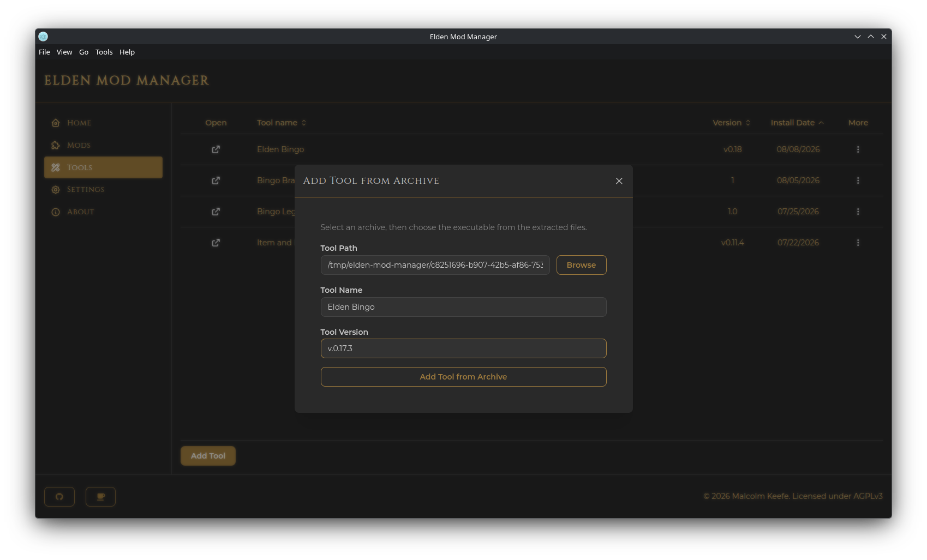The width and height of the screenshot is (927, 560).
Task: Open more options for the 08/05/2026 tool
Action: (858, 180)
